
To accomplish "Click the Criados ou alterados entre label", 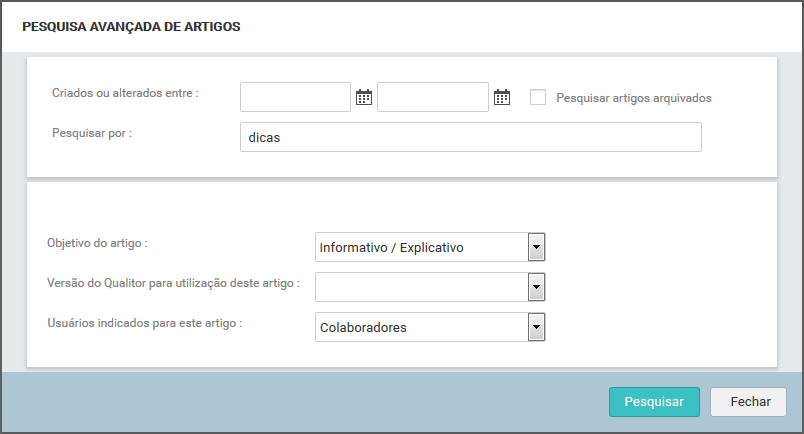I will (x=125, y=93).
